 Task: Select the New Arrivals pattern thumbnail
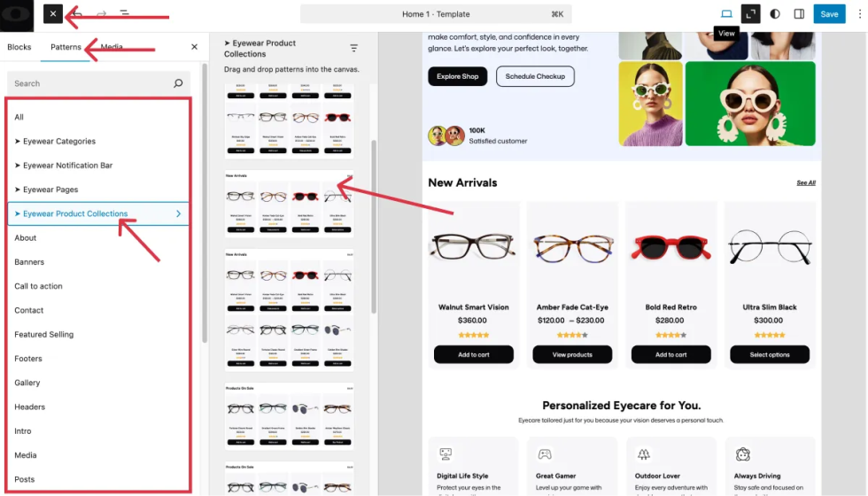[289, 204]
